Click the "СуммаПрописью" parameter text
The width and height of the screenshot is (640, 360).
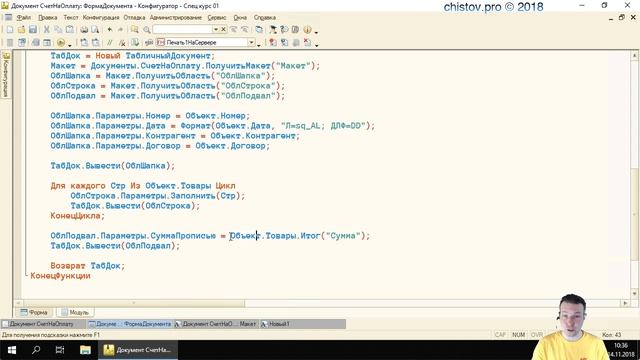[x=183, y=236]
